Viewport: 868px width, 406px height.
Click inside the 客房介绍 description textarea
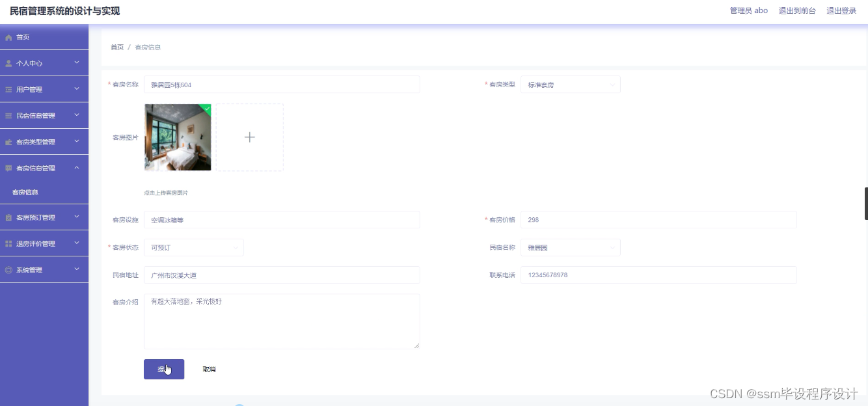click(x=281, y=320)
